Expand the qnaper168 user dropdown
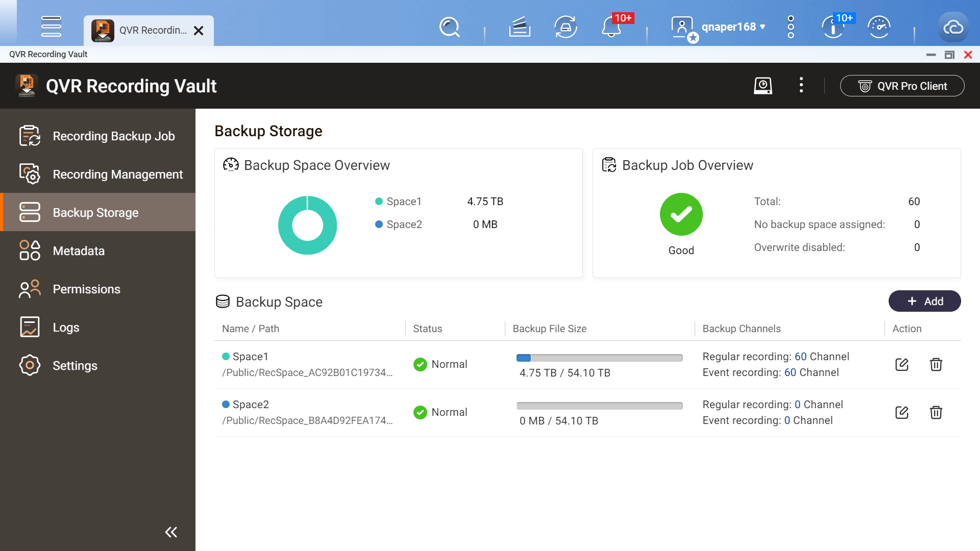The height and width of the screenshot is (551, 980). pyautogui.click(x=733, y=27)
